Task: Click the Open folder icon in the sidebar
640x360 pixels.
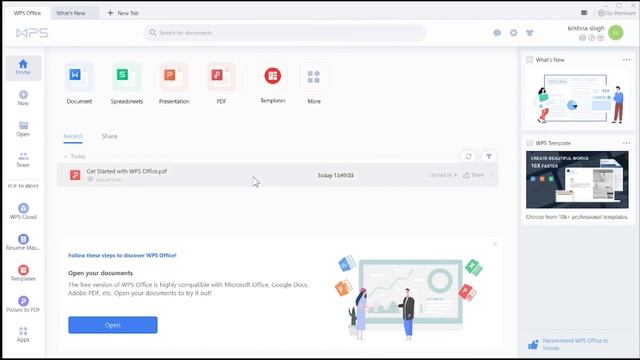Action: [23, 125]
